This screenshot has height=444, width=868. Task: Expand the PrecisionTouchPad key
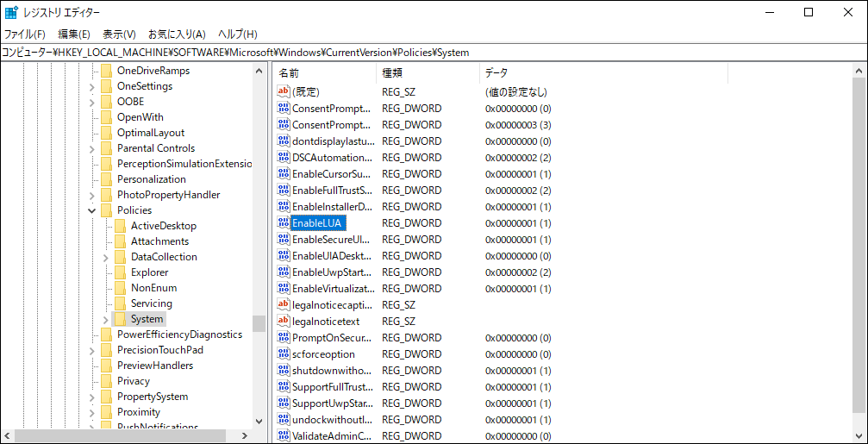(92, 350)
